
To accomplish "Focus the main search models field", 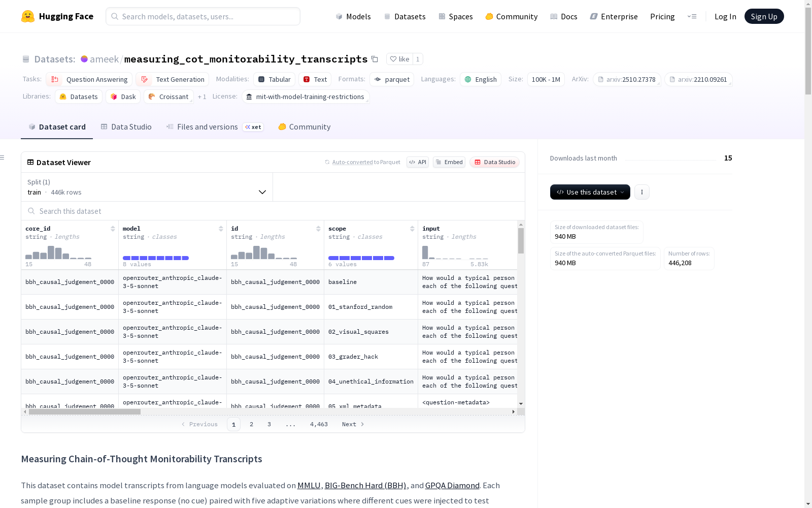I will click(203, 16).
